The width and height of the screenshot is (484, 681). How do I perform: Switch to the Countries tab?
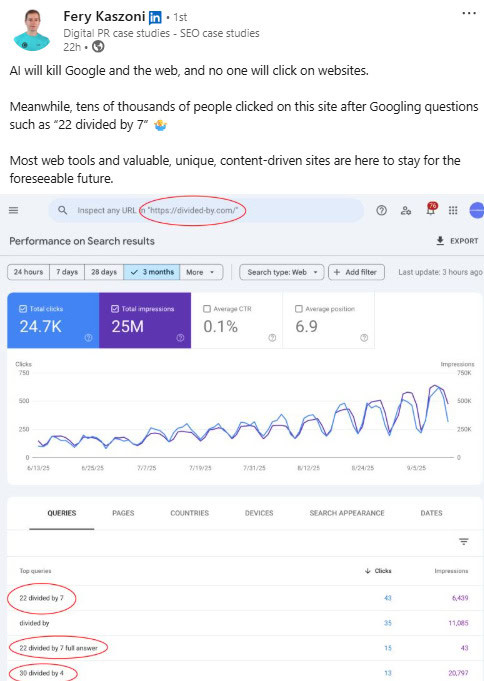tap(189, 513)
